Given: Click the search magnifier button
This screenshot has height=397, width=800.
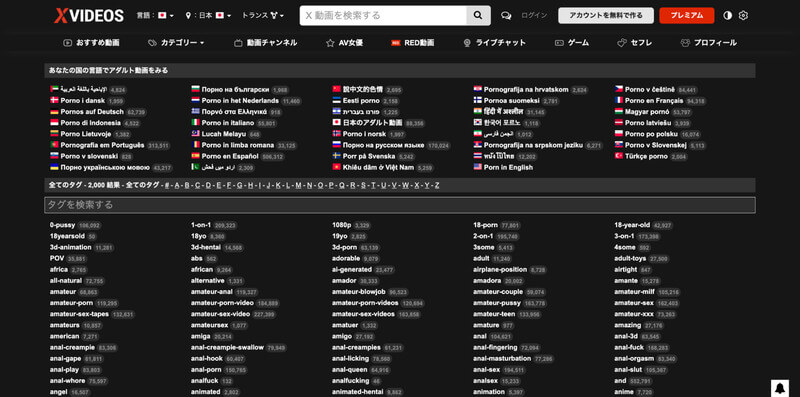Looking at the screenshot, I should [478, 15].
